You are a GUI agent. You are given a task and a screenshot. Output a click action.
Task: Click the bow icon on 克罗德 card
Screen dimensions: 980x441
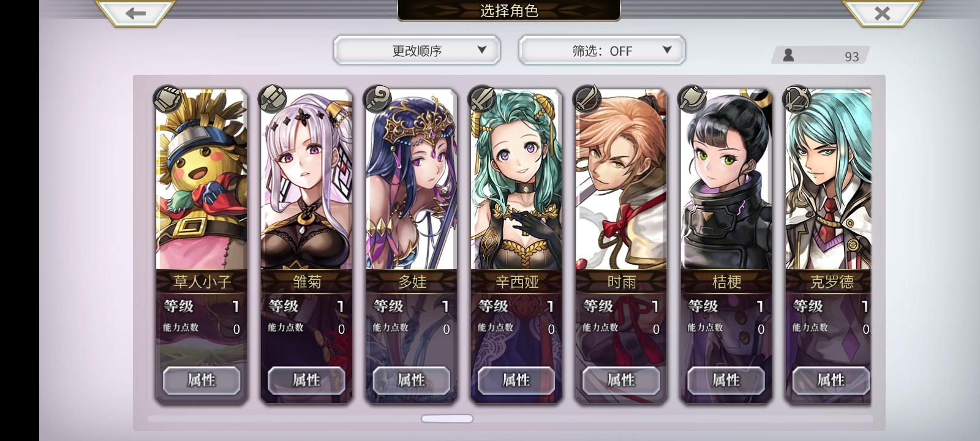(797, 99)
